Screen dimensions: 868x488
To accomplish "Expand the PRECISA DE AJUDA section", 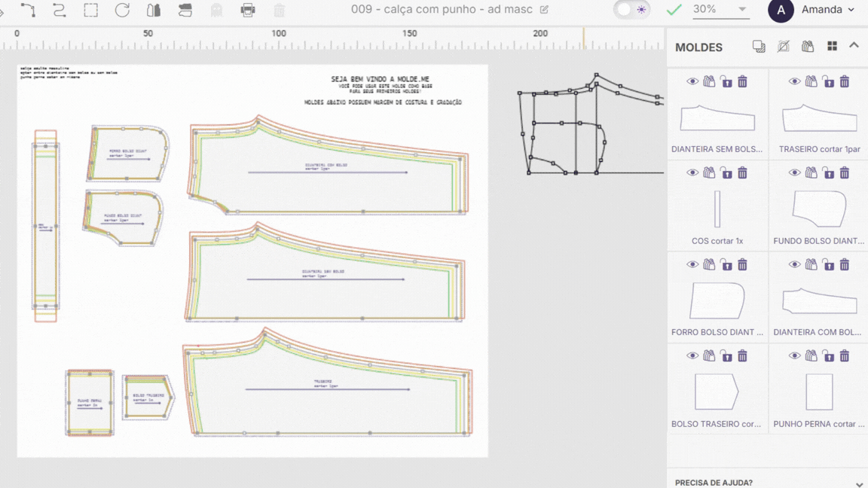I will pyautogui.click(x=859, y=483).
